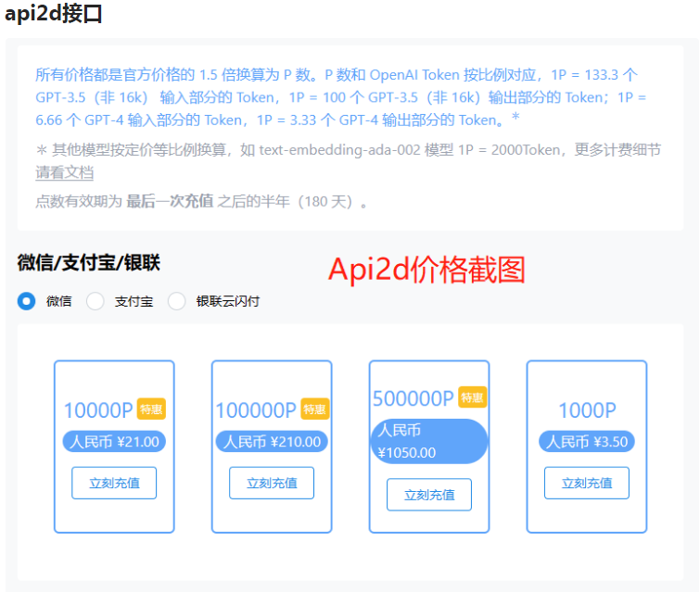Click 立刻充值 under the 100000P plan

click(272, 484)
